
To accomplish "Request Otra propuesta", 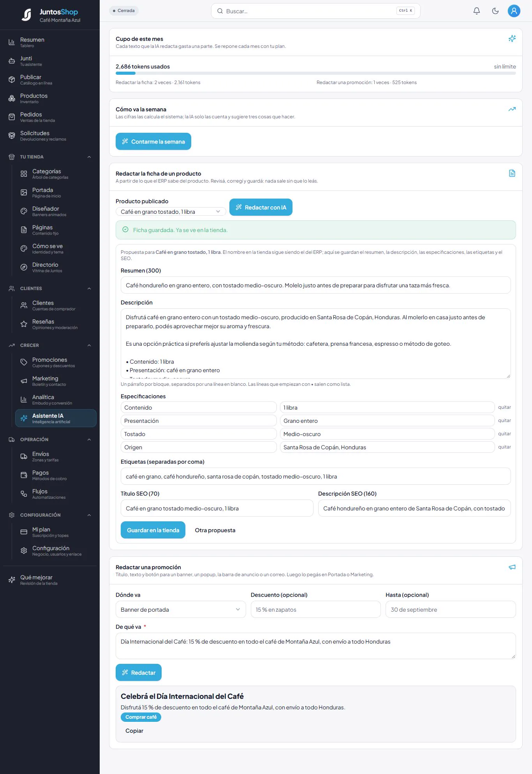I will click(x=215, y=530).
